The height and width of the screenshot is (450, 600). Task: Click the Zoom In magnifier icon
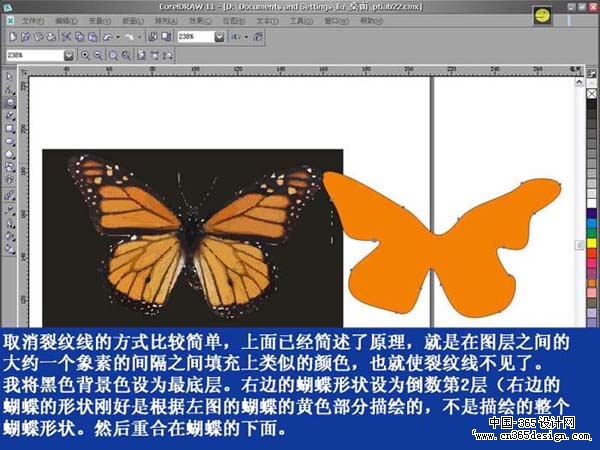pos(85,55)
